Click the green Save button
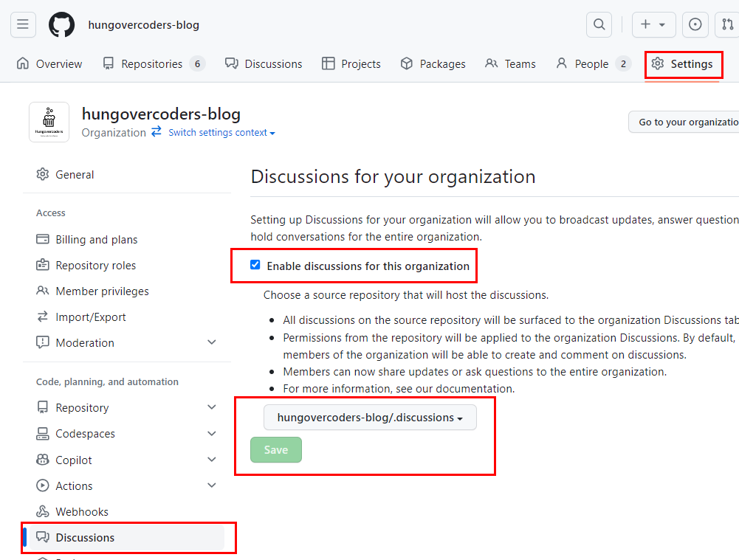 (x=275, y=450)
